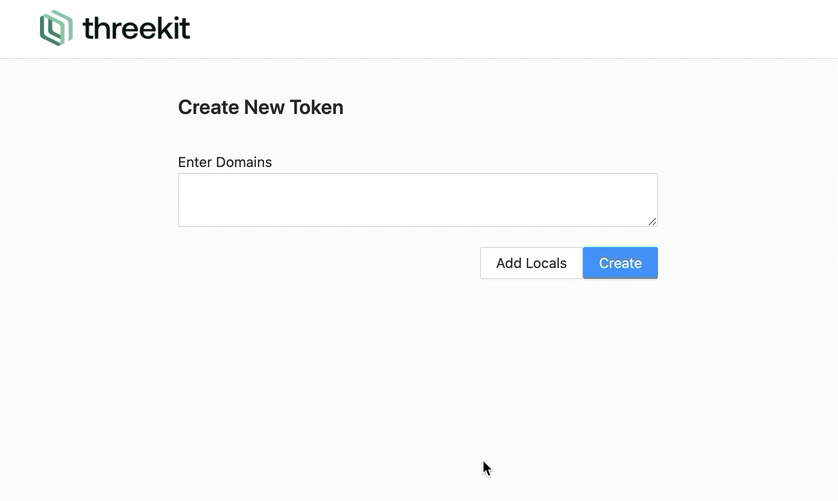Click the white Add Locals outlined button

point(531,263)
